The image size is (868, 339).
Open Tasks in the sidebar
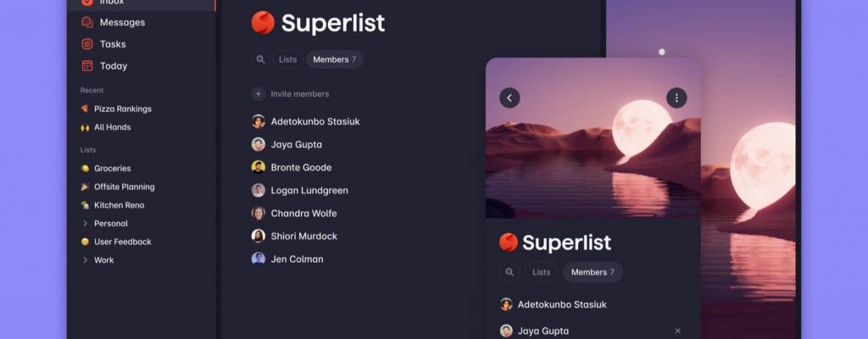pos(103,44)
